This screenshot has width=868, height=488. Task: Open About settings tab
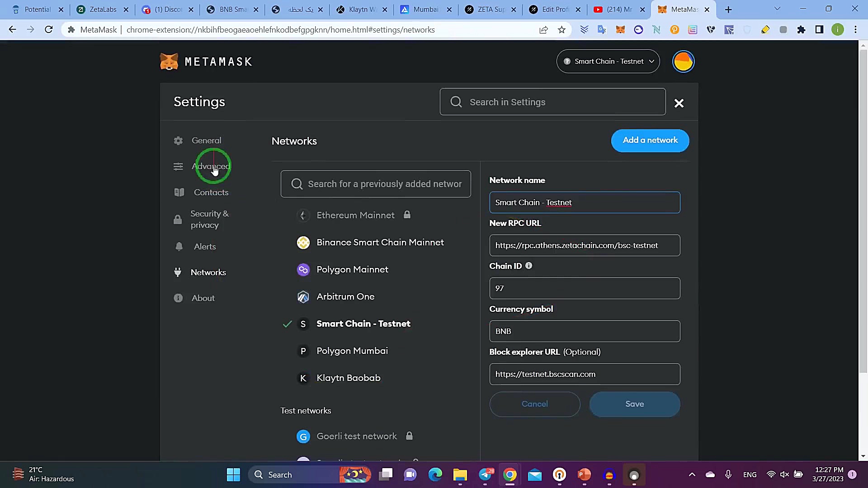point(203,298)
